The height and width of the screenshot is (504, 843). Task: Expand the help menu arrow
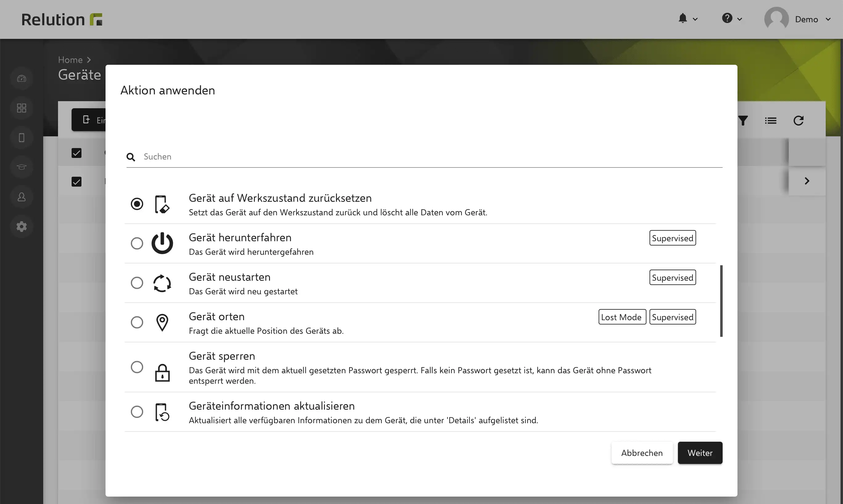[x=739, y=19]
